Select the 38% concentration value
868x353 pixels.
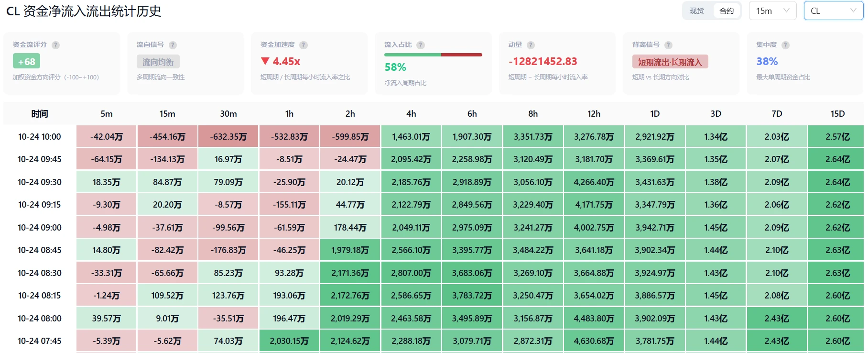(x=767, y=61)
